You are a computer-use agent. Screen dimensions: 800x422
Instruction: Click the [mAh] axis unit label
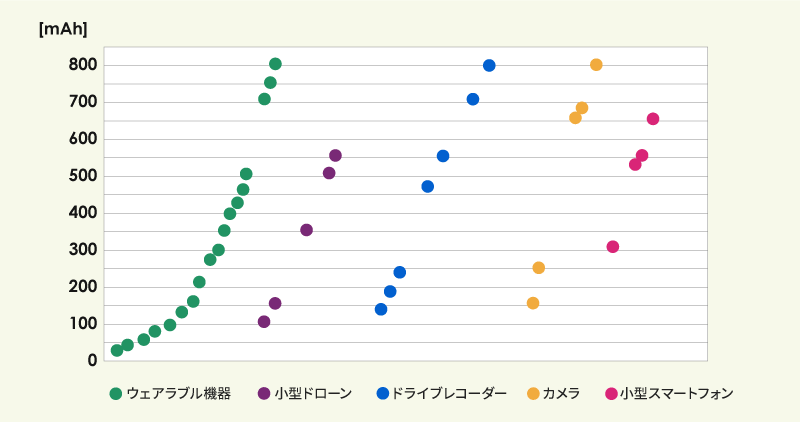click(63, 29)
